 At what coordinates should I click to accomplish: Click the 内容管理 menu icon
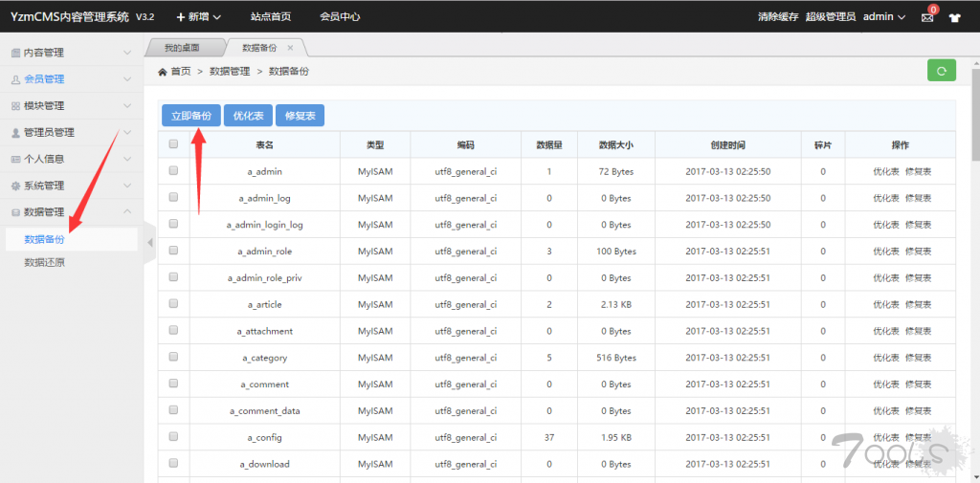pos(15,54)
